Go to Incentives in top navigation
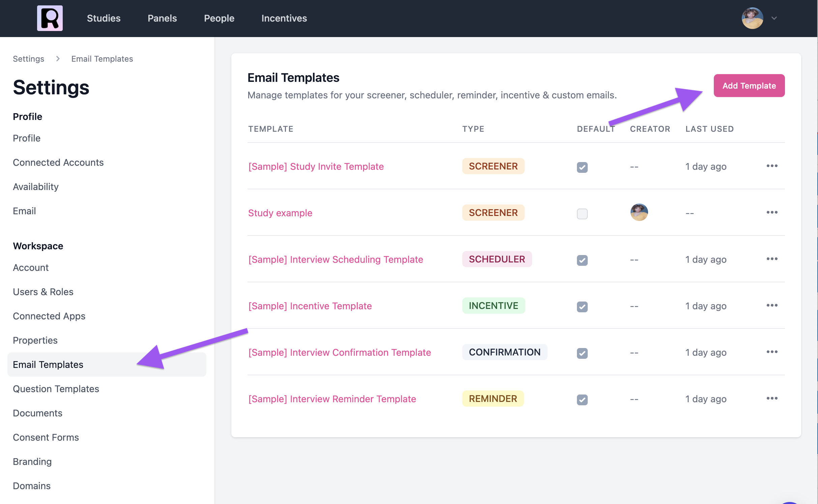Screen dimensions: 818x504 [x=284, y=18]
